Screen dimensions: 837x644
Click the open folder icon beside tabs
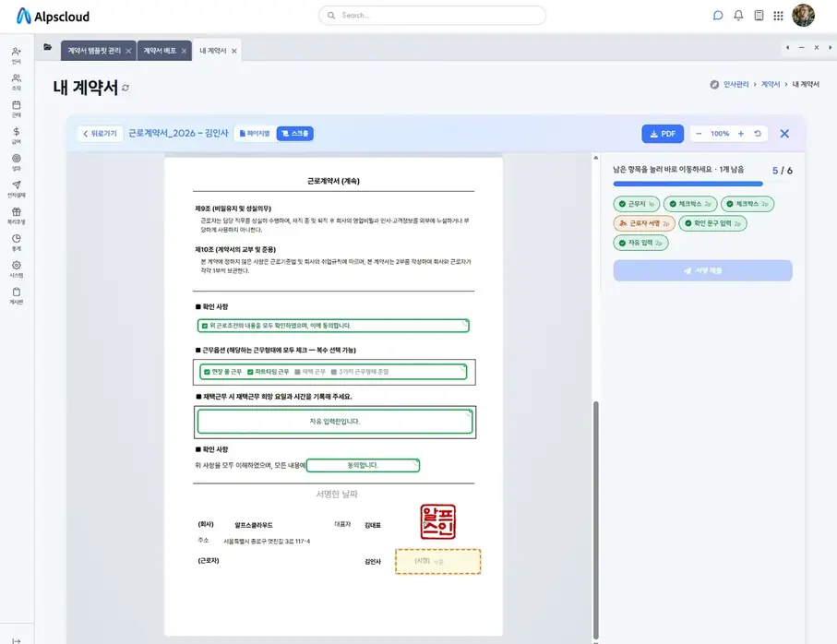tap(47, 47)
